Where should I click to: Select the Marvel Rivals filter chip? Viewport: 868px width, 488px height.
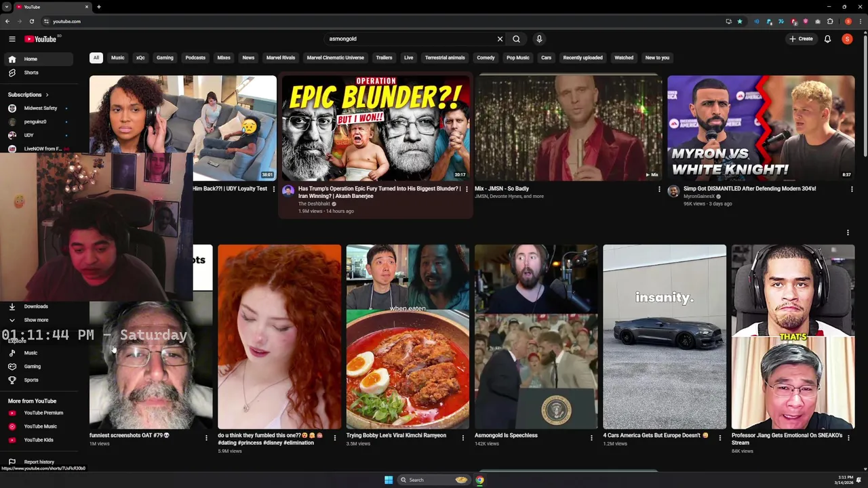pyautogui.click(x=281, y=58)
